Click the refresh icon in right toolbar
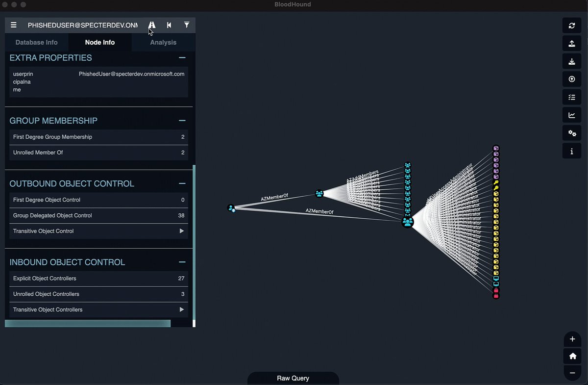This screenshot has width=588, height=385. pyautogui.click(x=572, y=26)
